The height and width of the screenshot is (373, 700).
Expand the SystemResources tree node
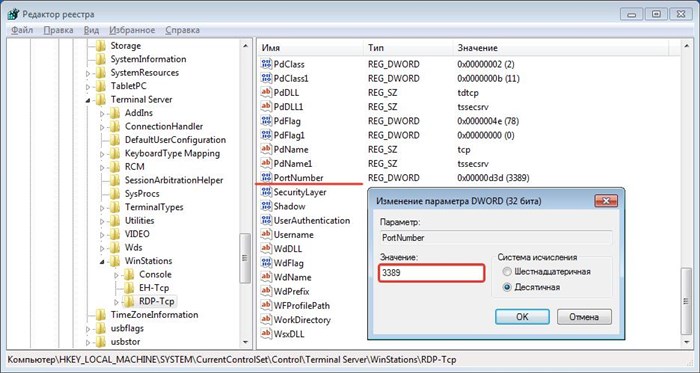(88, 73)
